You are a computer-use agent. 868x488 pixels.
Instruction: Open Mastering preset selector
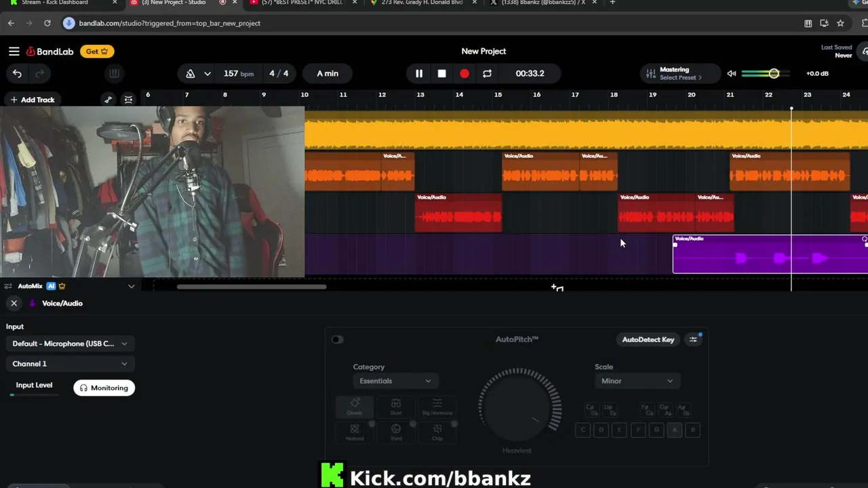680,73
